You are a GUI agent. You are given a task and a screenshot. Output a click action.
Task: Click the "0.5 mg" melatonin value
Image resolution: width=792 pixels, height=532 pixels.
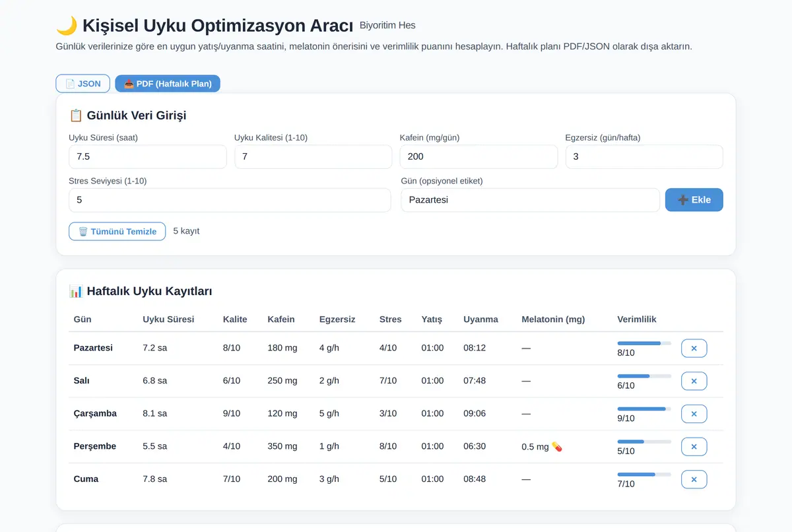535,447
